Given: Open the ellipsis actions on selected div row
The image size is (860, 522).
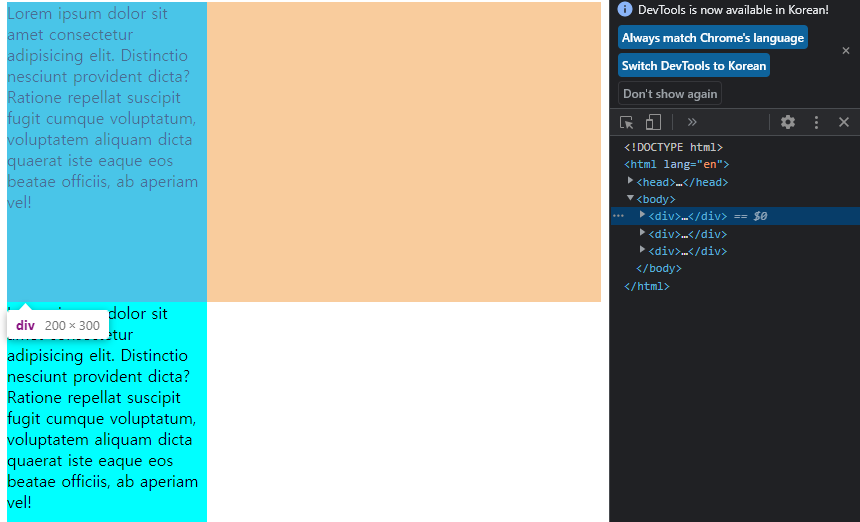Looking at the screenshot, I should (x=619, y=216).
